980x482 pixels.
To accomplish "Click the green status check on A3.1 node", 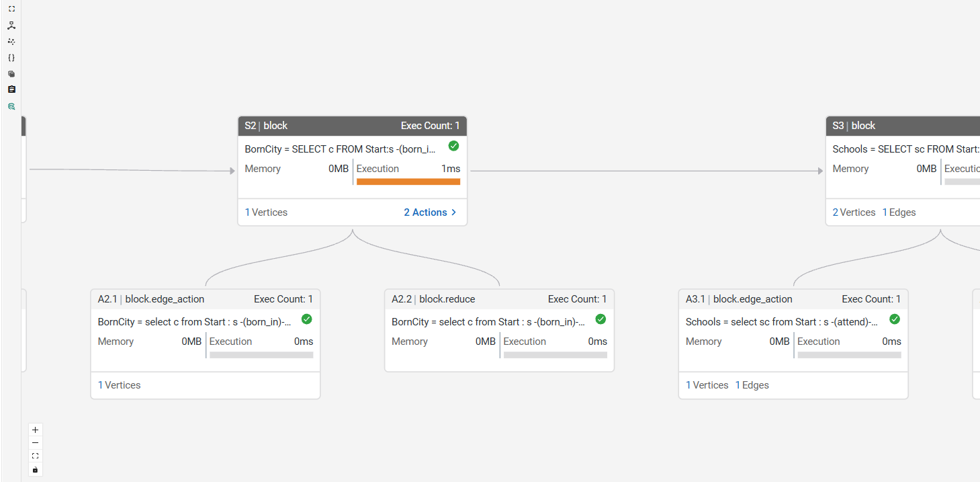I will coord(895,319).
